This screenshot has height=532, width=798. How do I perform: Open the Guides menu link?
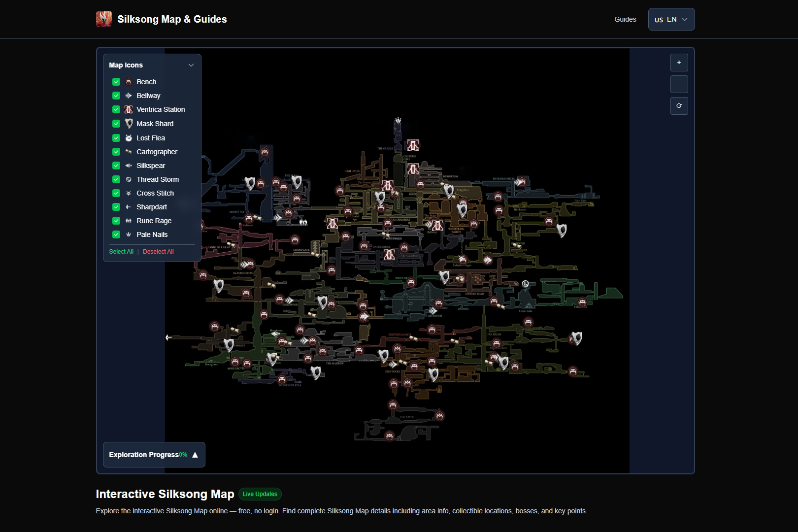(625, 19)
